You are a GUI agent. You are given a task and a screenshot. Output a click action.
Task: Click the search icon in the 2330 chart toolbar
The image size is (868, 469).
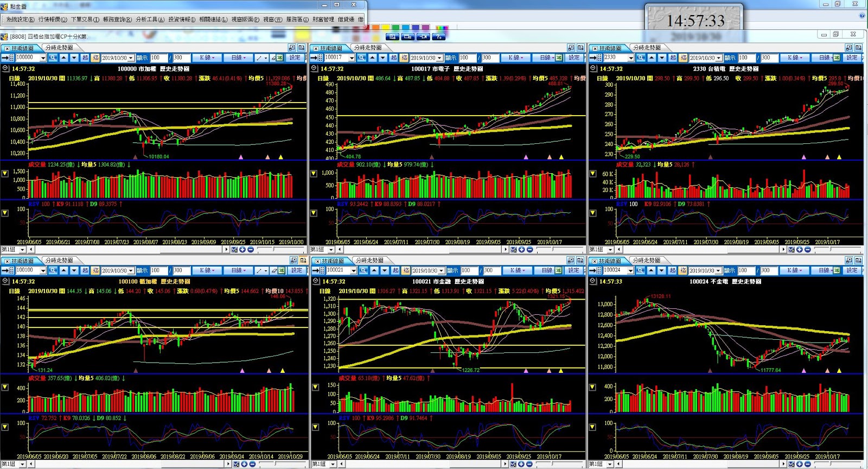[641, 58]
